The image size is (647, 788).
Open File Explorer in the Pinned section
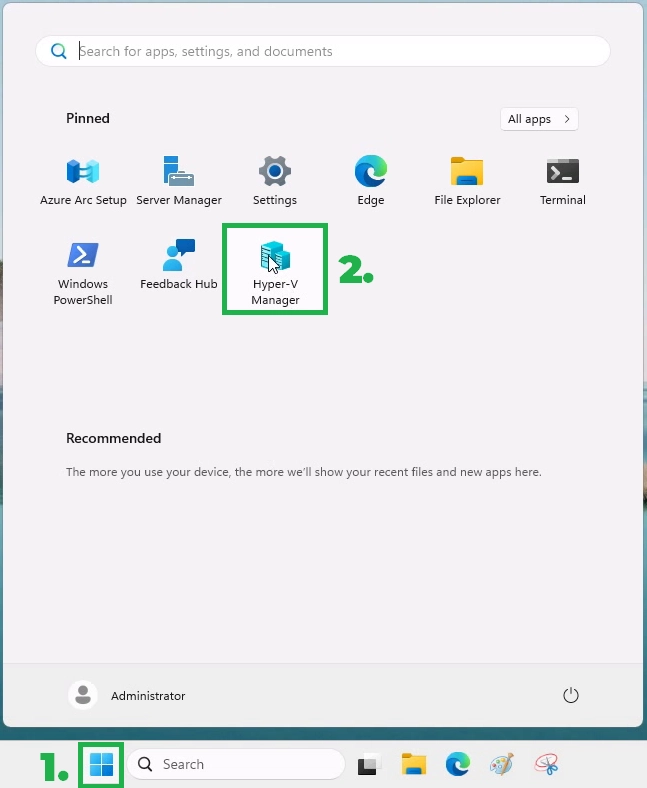coord(467,180)
